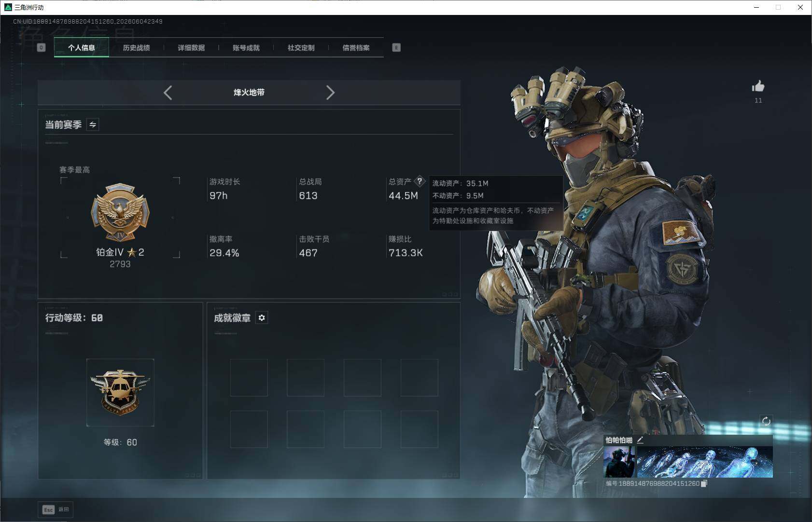Image resolution: width=812 pixels, height=522 pixels.
Task: Minimize the 三角洲行动 window
Action: point(756,7)
